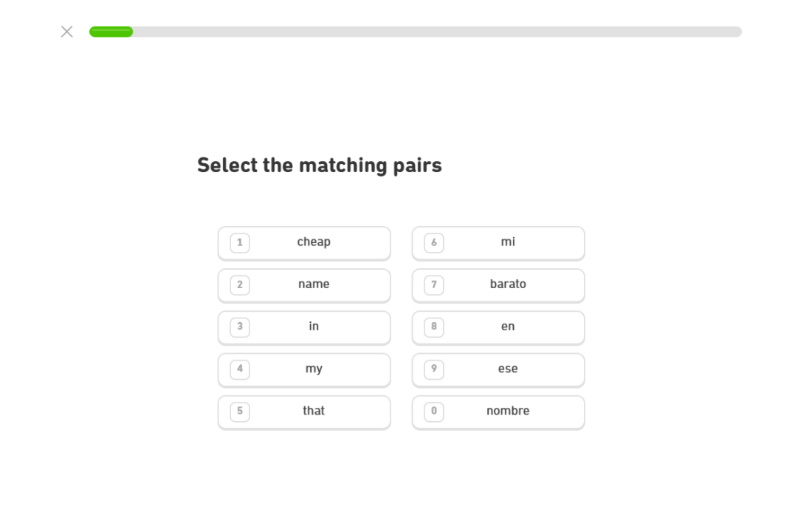Select the 'my' word card
This screenshot has height=529, width=812.
tap(304, 369)
